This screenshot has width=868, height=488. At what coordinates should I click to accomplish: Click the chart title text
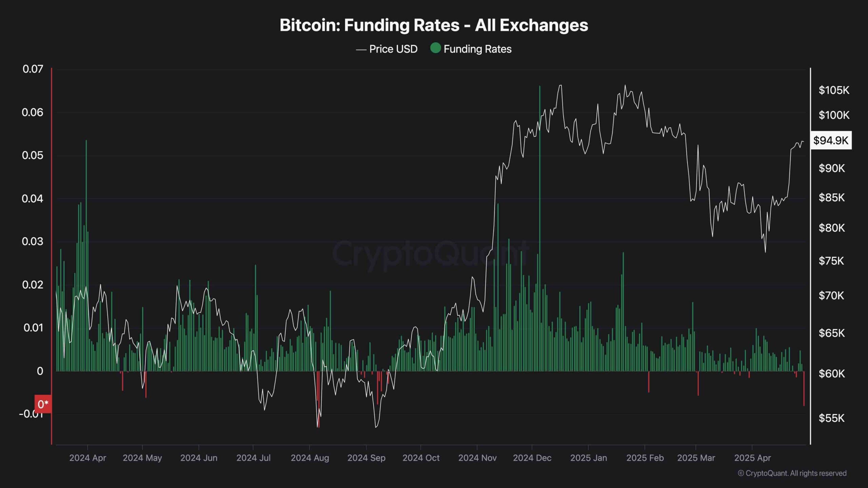434,25
